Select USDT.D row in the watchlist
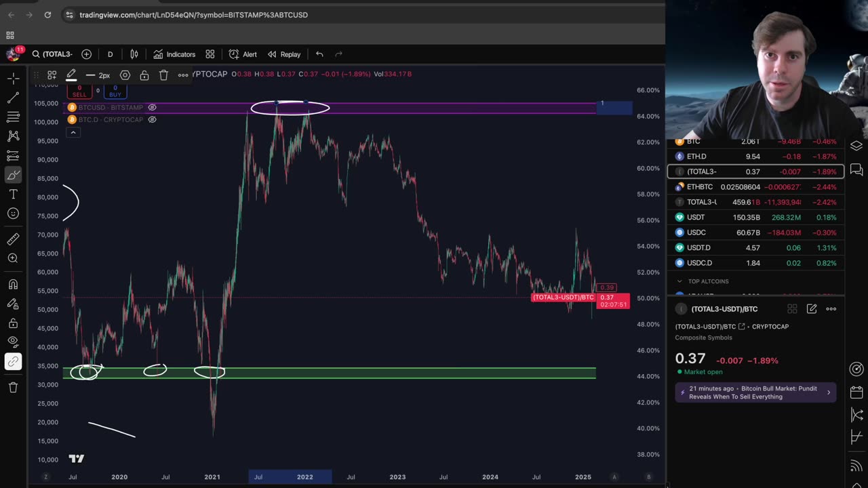This screenshot has width=868, height=488. [756, 247]
